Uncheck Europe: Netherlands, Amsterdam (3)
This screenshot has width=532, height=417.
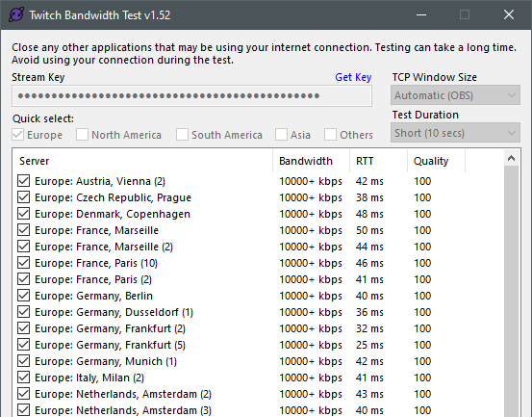23,410
